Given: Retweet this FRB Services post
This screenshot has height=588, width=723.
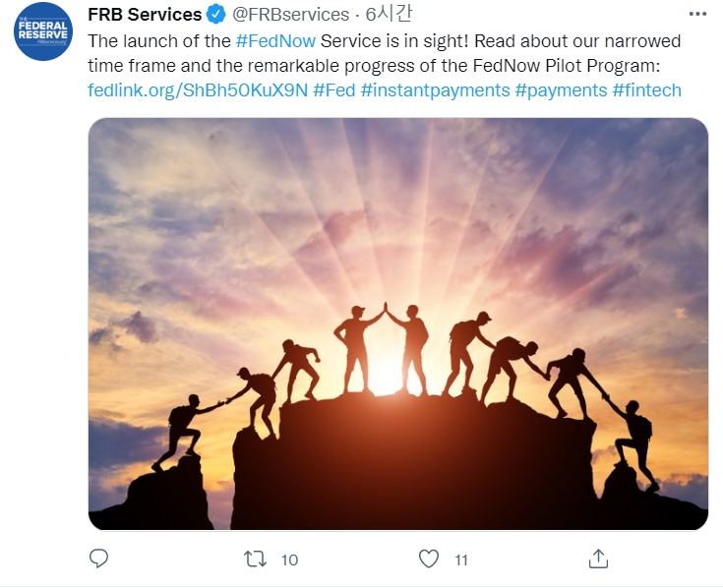Looking at the screenshot, I should [255, 559].
